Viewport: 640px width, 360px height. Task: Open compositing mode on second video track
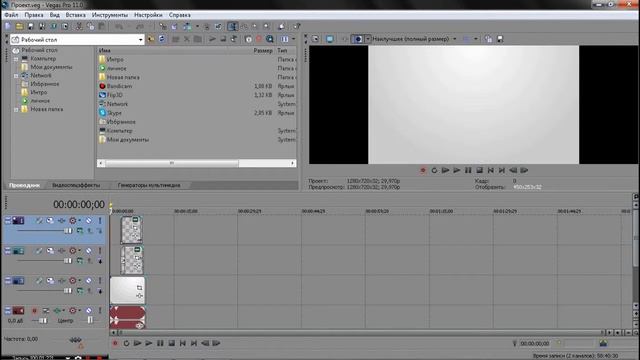click(80, 260)
